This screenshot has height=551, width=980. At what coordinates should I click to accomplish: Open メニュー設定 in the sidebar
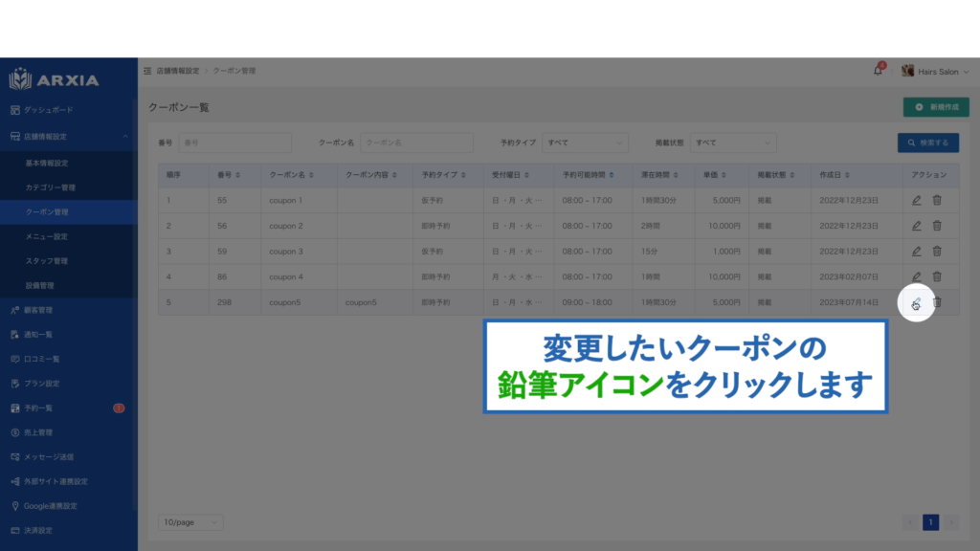(x=47, y=236)
